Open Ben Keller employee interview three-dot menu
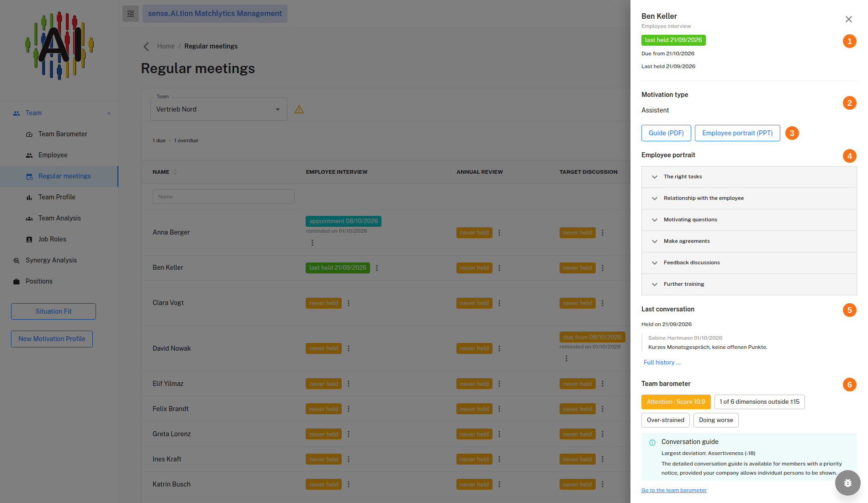The height and width of the screenshot is (503, 868). click(x=377, y=268)
